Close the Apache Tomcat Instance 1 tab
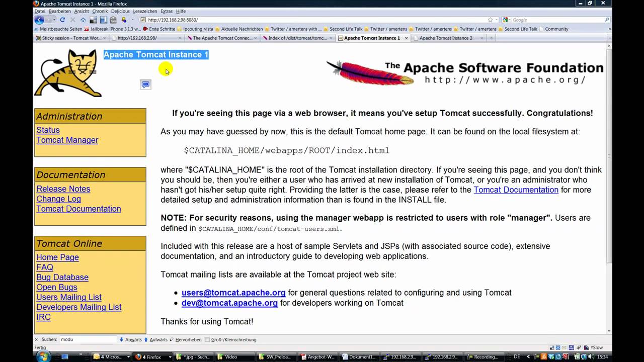Image resolution: width=644 pixels, height=362 pixels. (x=407, y=38)
